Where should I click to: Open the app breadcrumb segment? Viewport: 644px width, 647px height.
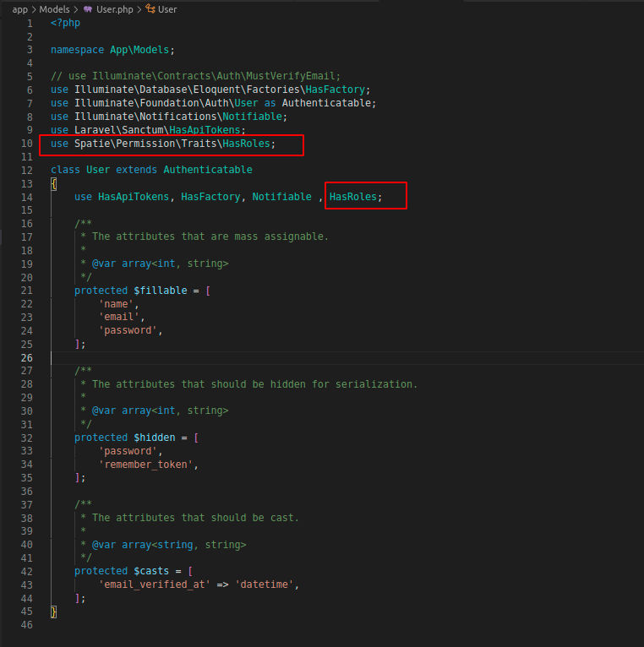tap(19, 9)
